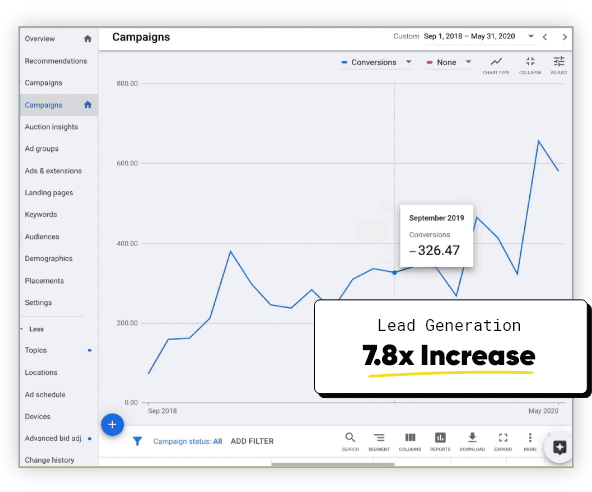This screenshot has height=492, width=592.
Task: Open Settings in sidebar
Action: pos(38,302)
